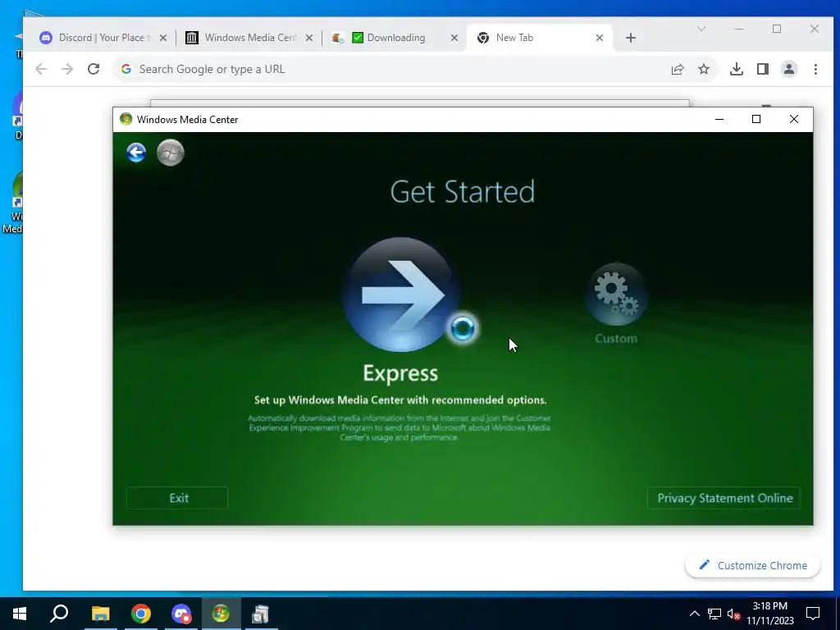Maximize the Windows Media Center window
This screenshot has height=630, width=840.
click(756, 120)
